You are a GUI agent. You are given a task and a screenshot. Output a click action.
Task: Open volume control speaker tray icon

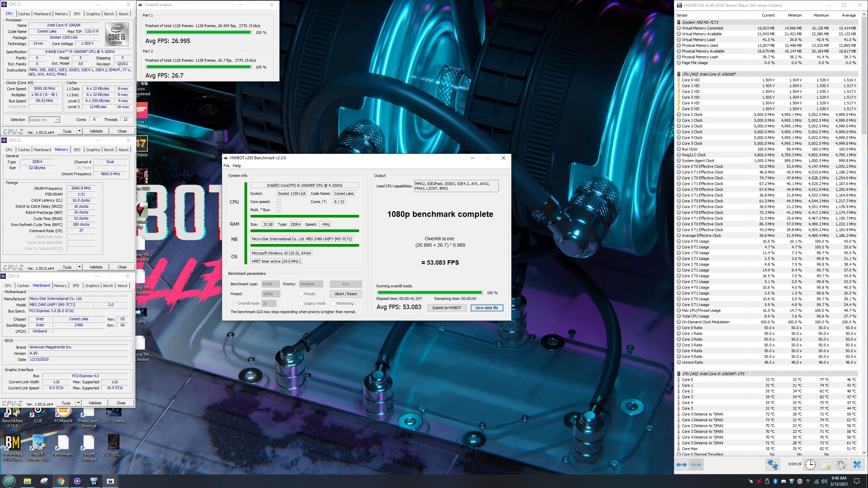[x=825, y=482]
